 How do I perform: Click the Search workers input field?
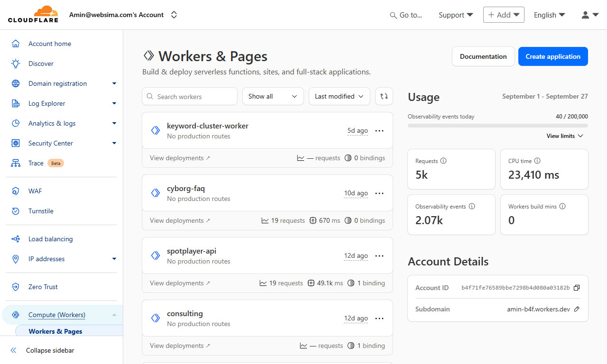tap(189, 96)
